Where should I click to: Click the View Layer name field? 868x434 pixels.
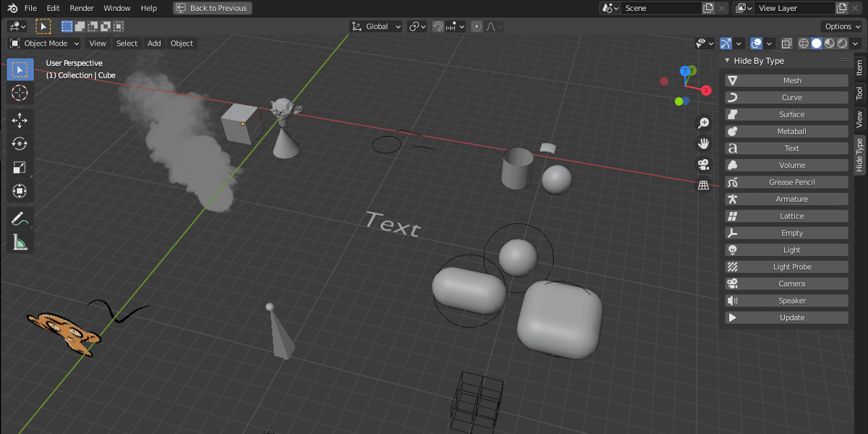click(793, 8)
